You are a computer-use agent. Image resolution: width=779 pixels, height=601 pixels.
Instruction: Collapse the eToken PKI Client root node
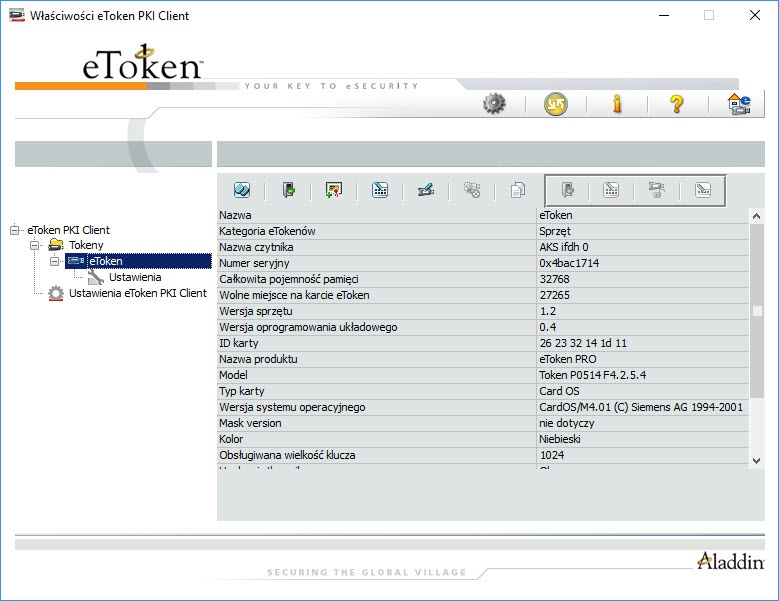(15, 230)
